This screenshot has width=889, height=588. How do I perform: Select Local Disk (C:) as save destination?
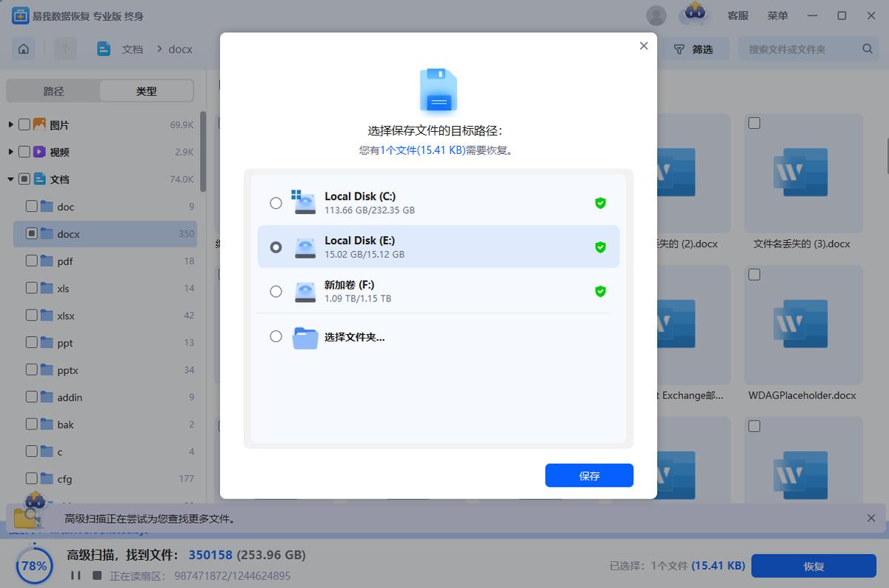[x=276, y=203]
